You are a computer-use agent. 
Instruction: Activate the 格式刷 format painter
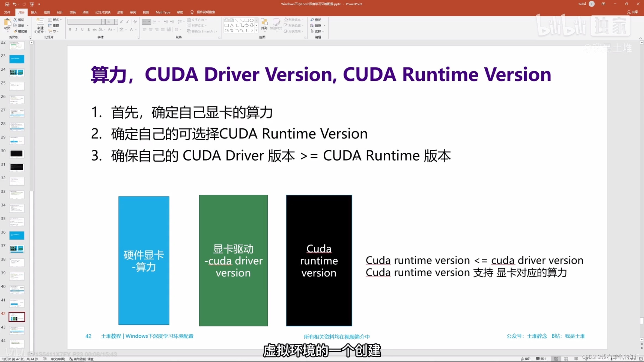20,31
